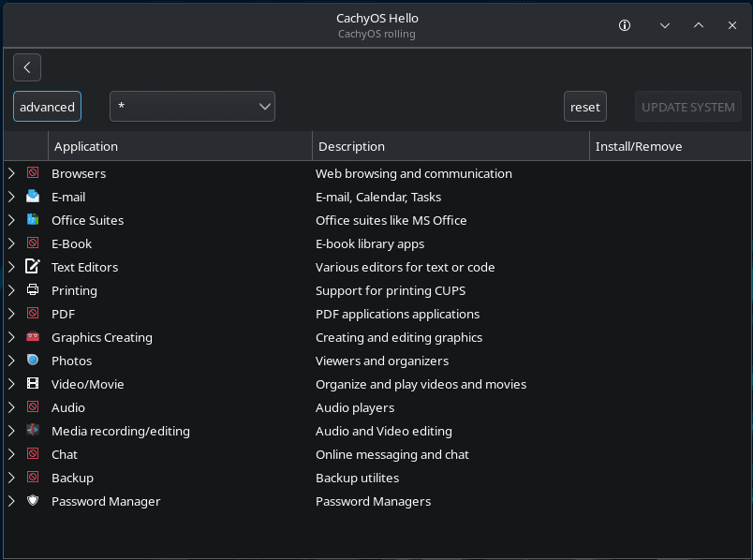Expand the Chat category
The height and width of the screenshot is (560, 753).
click(x=11, y=454)
